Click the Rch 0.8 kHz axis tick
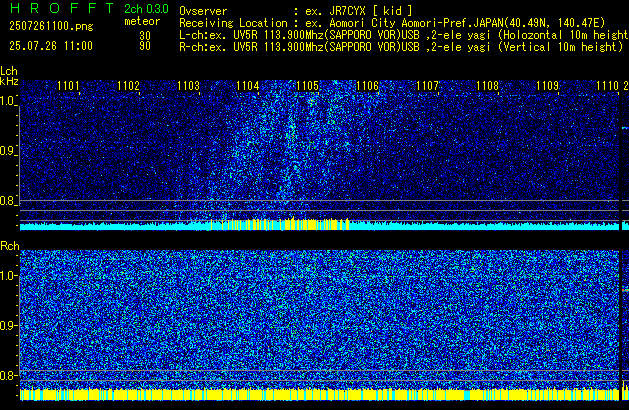 pyautogui.click(x=8, y=375)
